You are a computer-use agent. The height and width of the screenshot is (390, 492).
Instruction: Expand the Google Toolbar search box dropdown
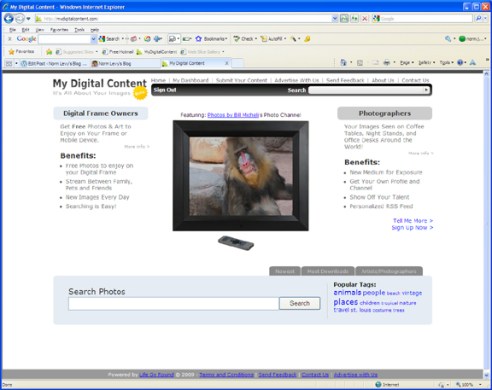pos(94,39)
